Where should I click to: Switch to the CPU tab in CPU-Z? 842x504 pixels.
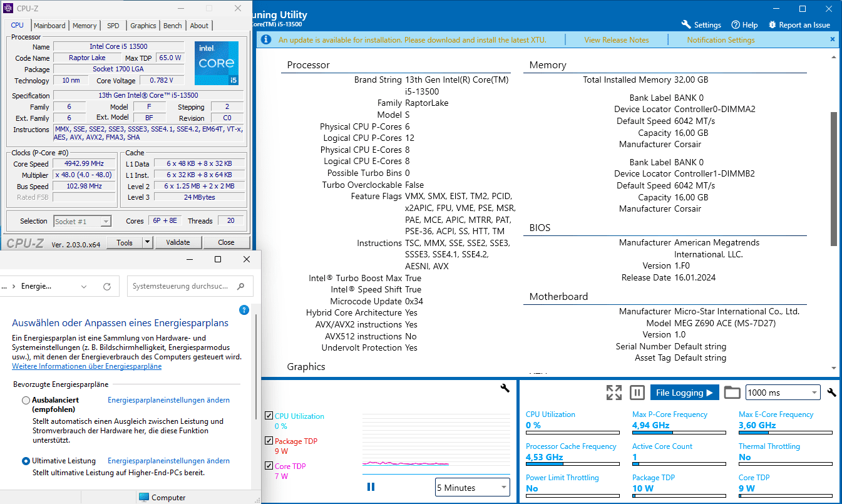point(18,25)
